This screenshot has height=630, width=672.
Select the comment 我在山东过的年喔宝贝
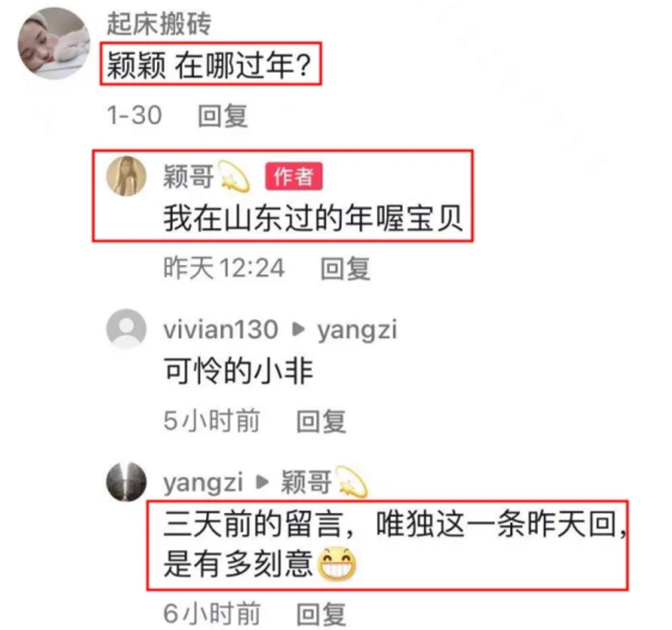313,218
